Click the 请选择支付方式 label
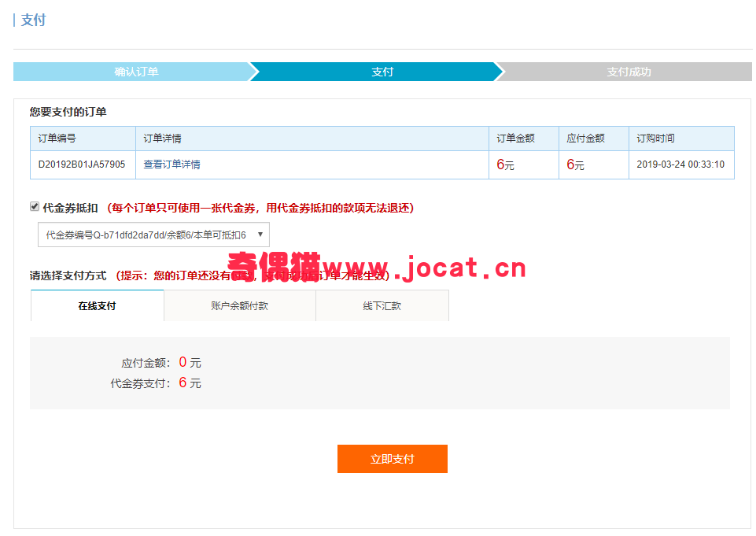The image size is (756, 536). coord(68,275)
